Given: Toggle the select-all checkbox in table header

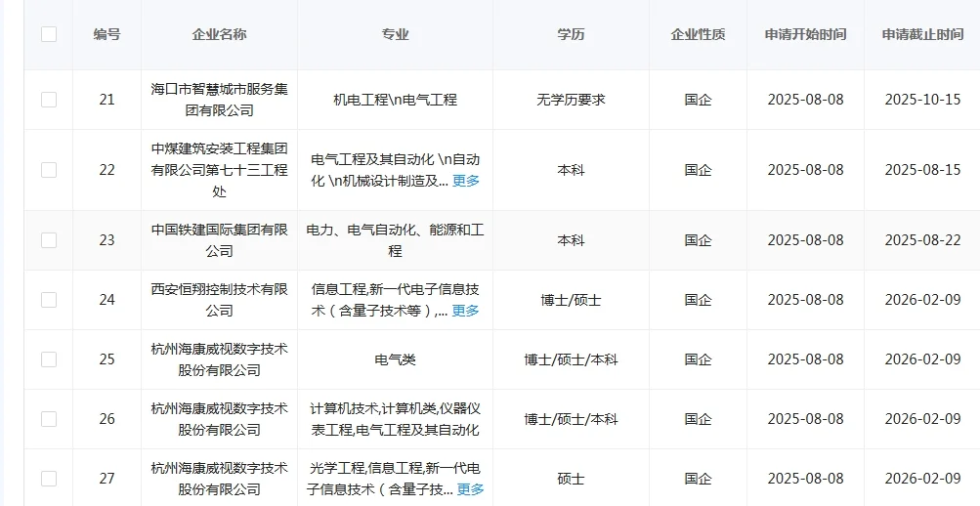Looking at the screenshot, I should point(49,34).
